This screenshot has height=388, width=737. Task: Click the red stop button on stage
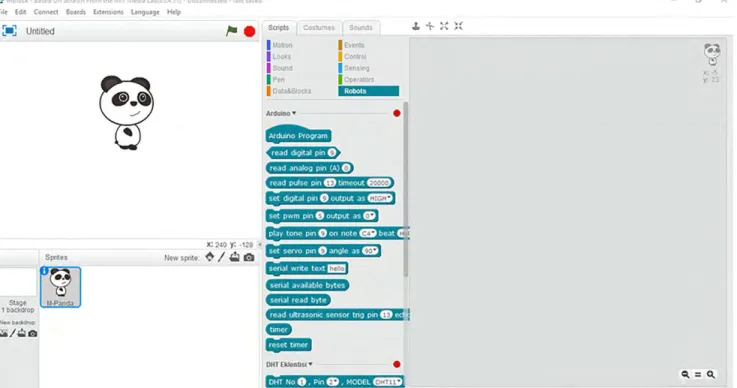click(x=250, y=32)
